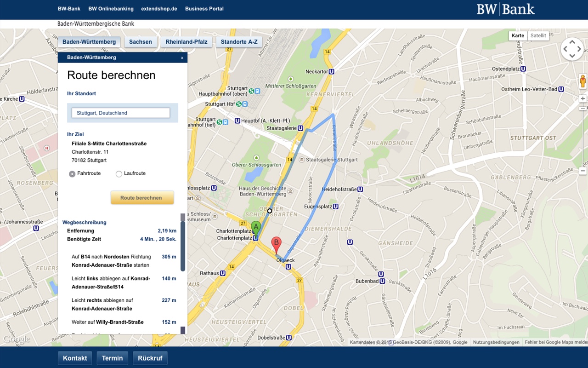Close the Baden-Württemberg route panel
Image resolution: width=588 pixels, height=368 pixels.
point(182,57)
